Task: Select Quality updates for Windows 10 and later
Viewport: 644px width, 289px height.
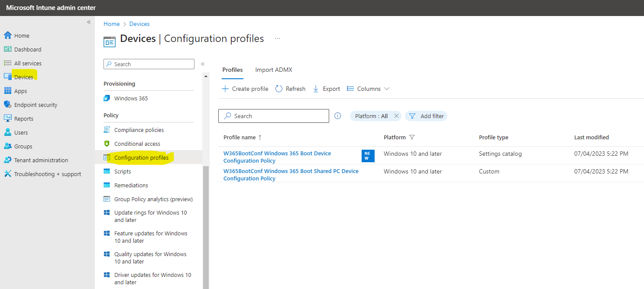Action: pyautogui.click(x=150, y=258)
